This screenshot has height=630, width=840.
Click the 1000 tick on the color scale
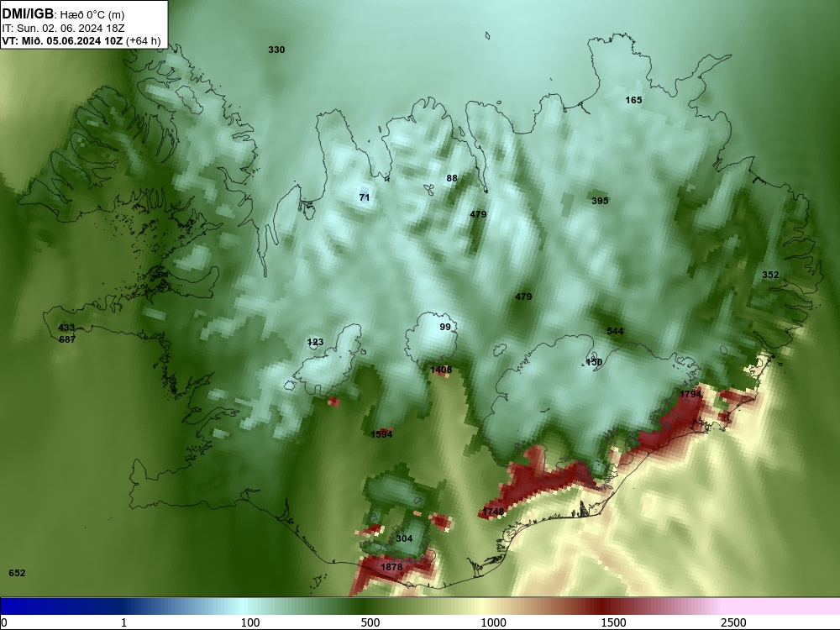point(493,622)
